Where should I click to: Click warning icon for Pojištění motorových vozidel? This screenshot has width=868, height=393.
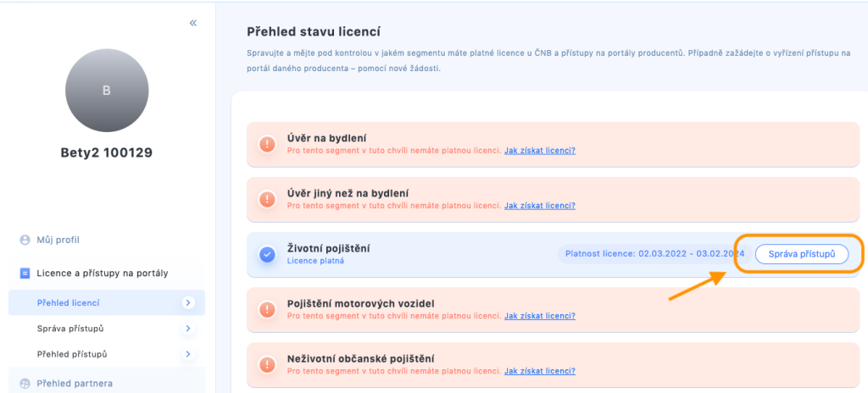[x=267, y=309]
